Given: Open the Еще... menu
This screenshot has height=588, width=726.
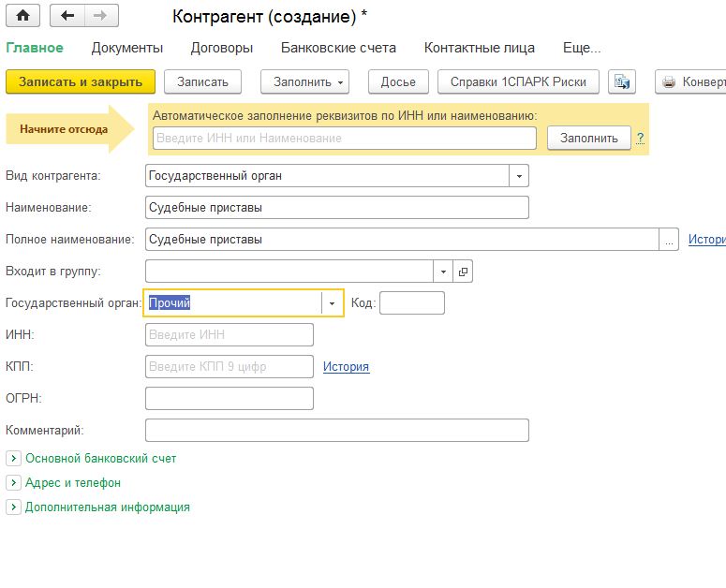Looking at the screenshot, I should point(582,48).
